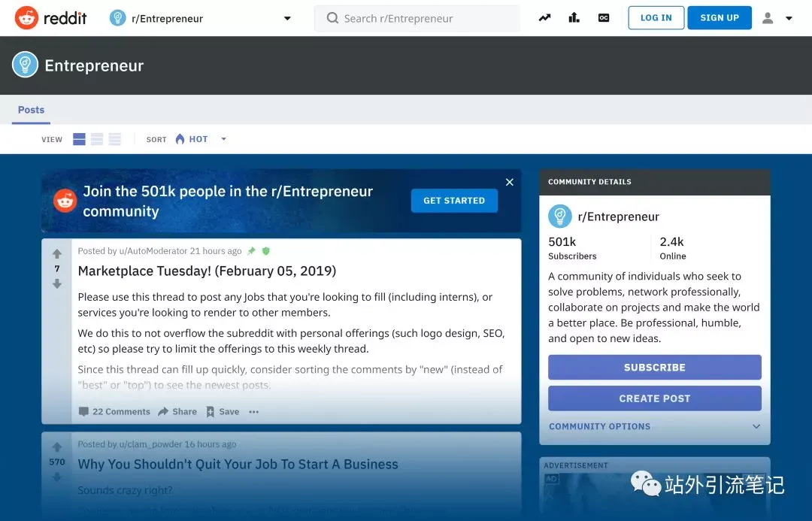This screenshot has height=521, width=812.
Task: Open the Original Content OC icon
Action: (603, 18)
